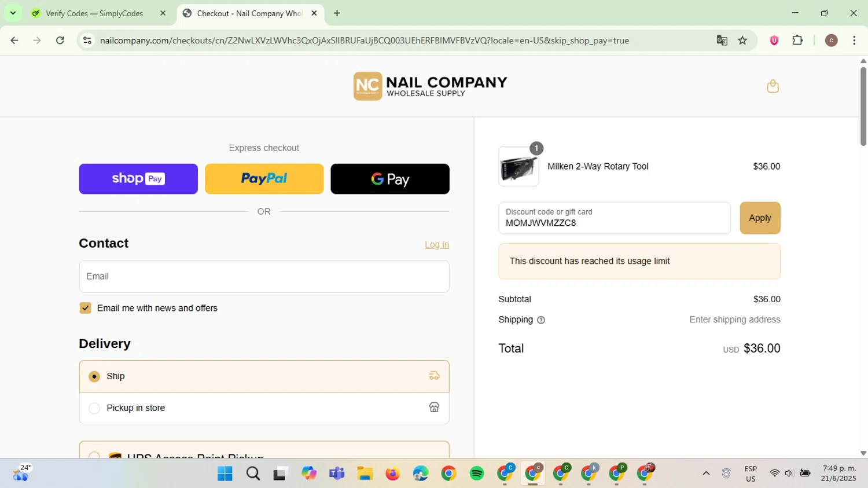
Task: Launch Copilot from taskbar
Action: (309, 474)
